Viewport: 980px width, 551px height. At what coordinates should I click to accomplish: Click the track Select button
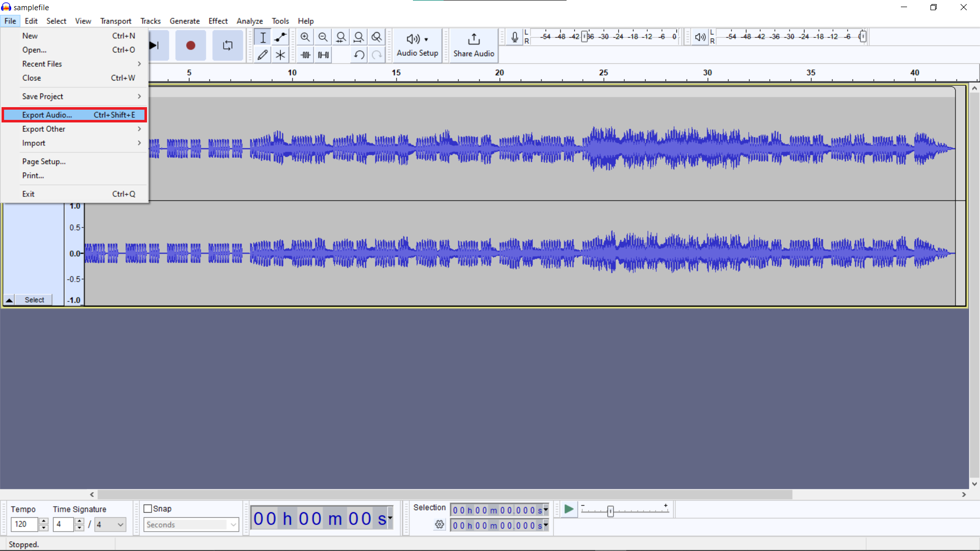pos(34,299)
